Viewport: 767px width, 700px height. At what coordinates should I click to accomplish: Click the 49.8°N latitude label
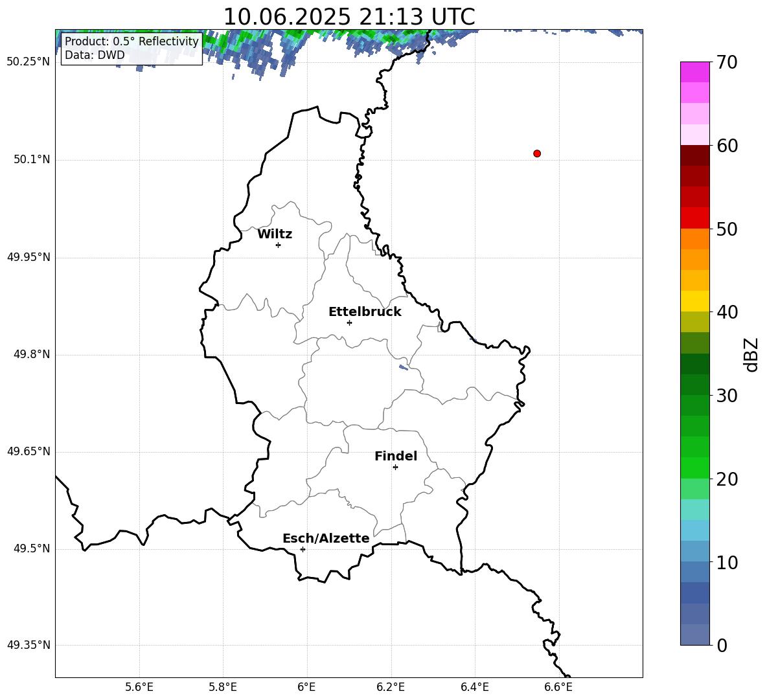click(32, 354)
